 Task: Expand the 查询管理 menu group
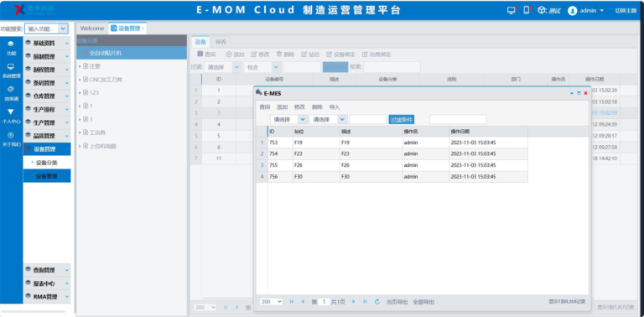click(x=47, y=270)
